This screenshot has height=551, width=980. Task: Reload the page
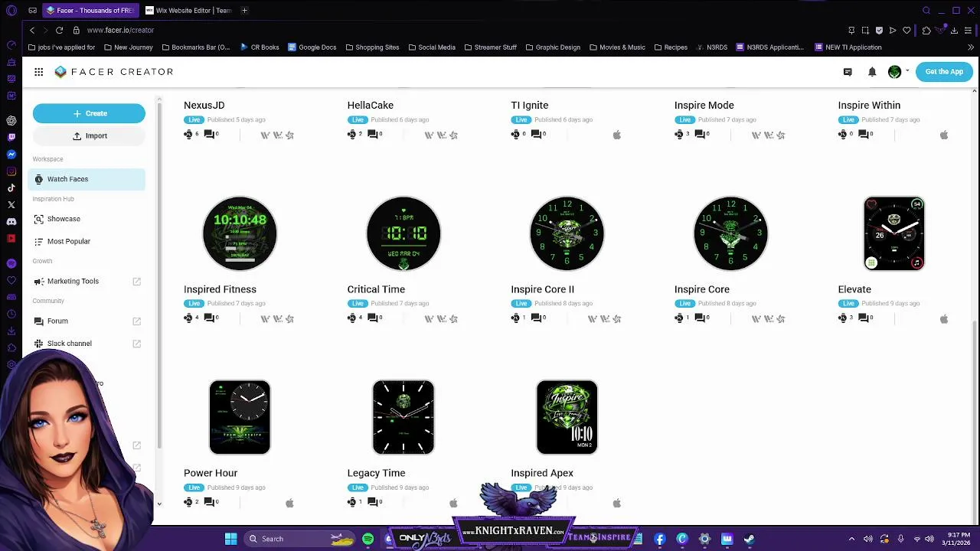pos(59,30)
